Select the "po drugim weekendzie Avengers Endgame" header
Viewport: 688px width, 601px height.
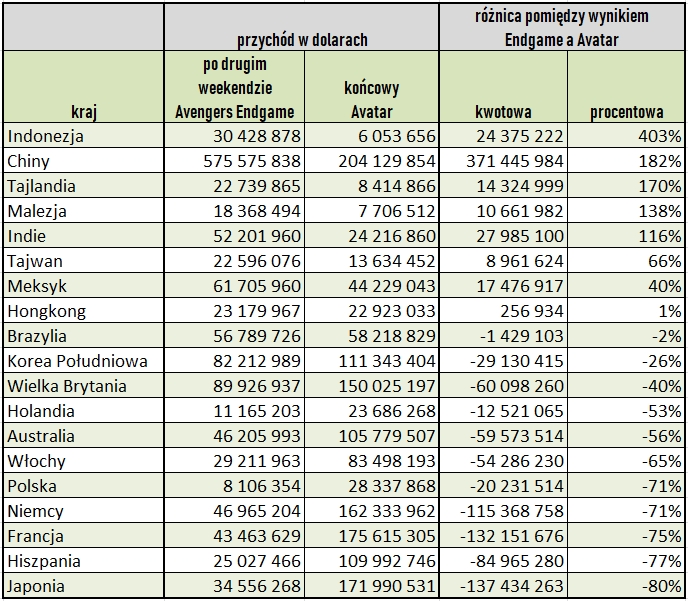235,88
